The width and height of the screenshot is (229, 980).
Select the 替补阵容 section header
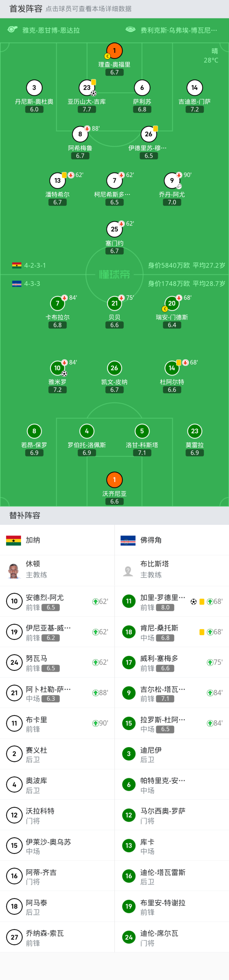click(25, 516)
